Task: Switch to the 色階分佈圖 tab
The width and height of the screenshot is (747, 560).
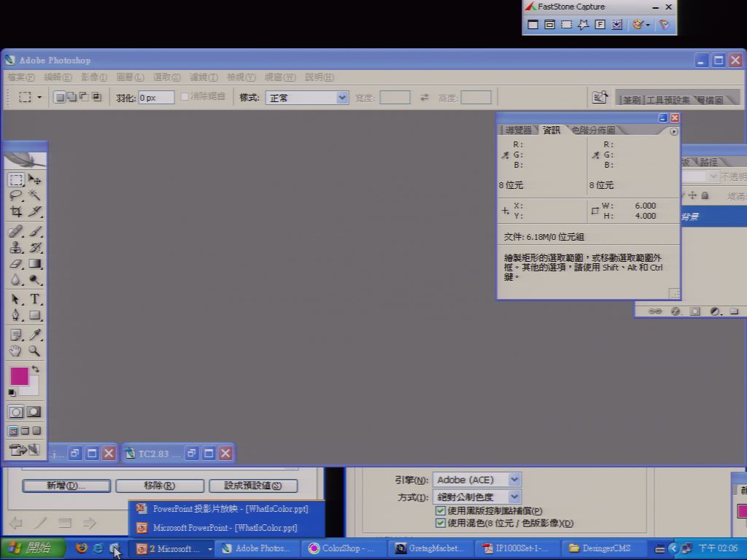Action: (593, 130)
